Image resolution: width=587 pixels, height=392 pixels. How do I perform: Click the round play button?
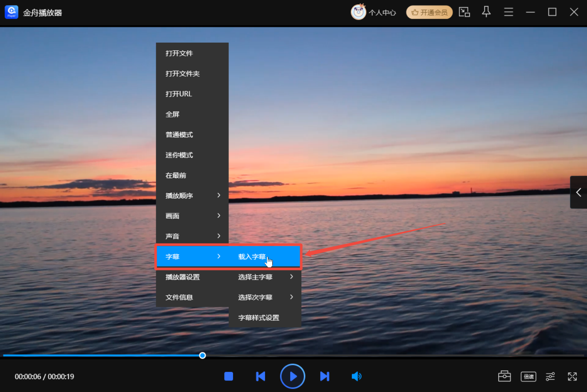[x=292, y=376]
